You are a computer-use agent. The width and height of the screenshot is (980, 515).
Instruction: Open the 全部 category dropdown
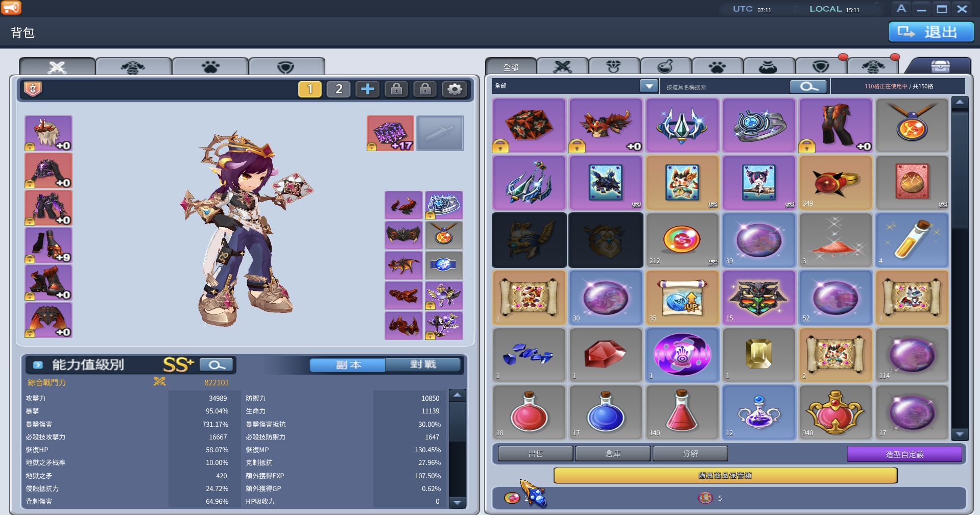click(649, 86)
